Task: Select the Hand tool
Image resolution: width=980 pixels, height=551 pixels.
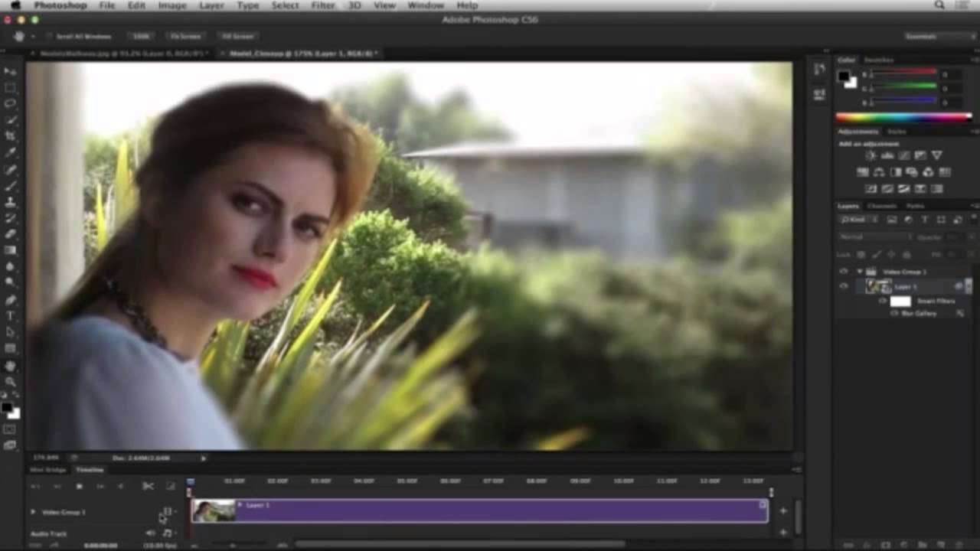Action: coord(10,365)
